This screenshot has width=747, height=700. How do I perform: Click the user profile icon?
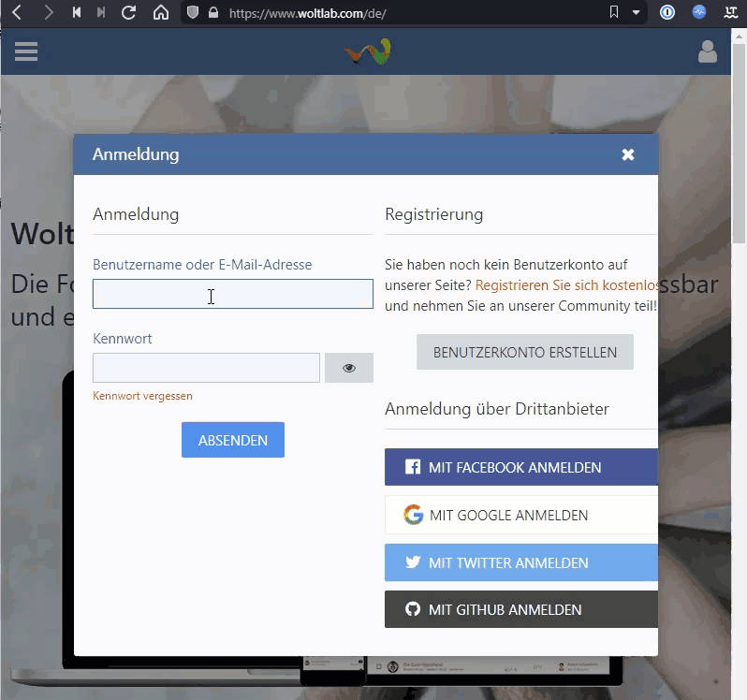[x=708, y=52]
